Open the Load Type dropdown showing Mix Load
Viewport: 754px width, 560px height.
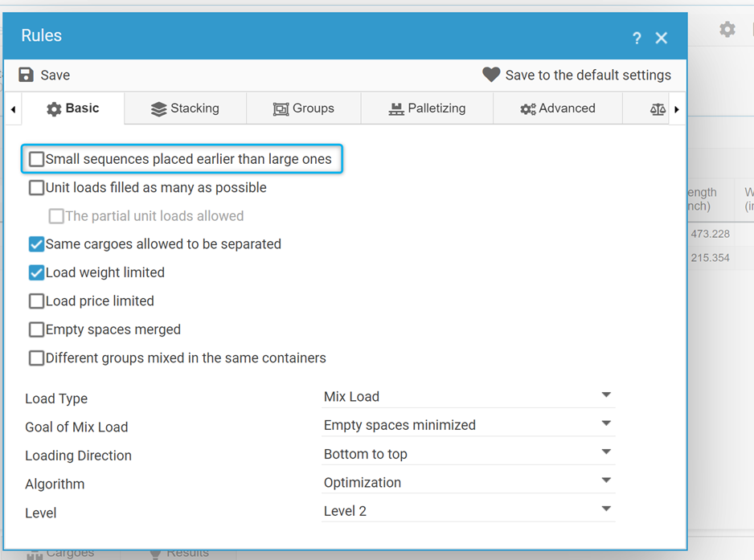click(x=469, y=397)
